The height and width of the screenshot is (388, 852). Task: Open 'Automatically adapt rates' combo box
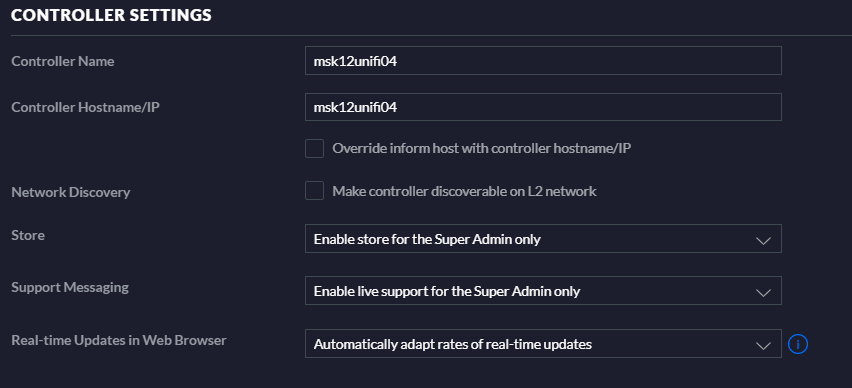click(543, 343)
